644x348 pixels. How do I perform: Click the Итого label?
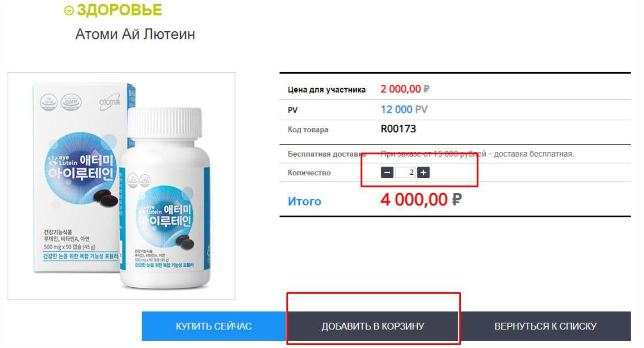pyautogui.click(x=304, y=201)
